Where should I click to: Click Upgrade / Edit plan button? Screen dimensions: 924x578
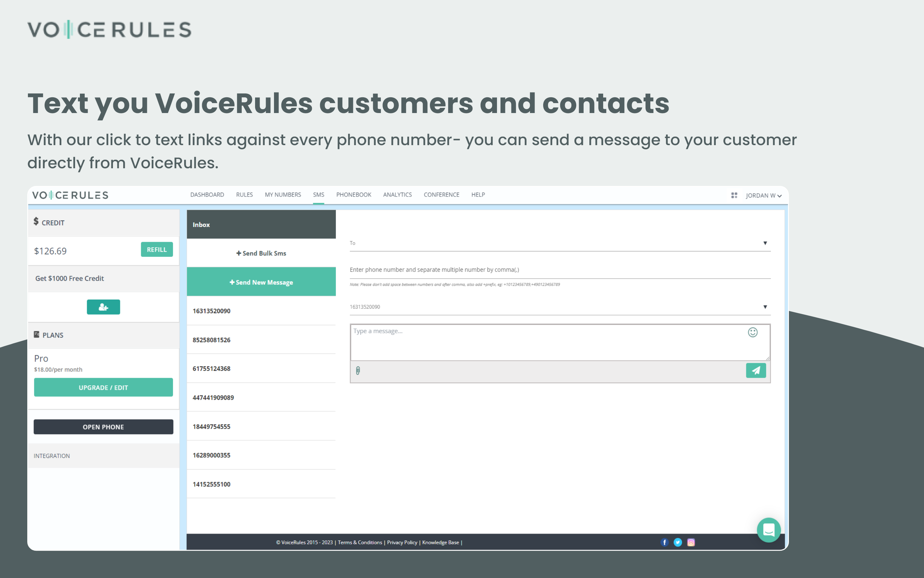click(104, 387)
